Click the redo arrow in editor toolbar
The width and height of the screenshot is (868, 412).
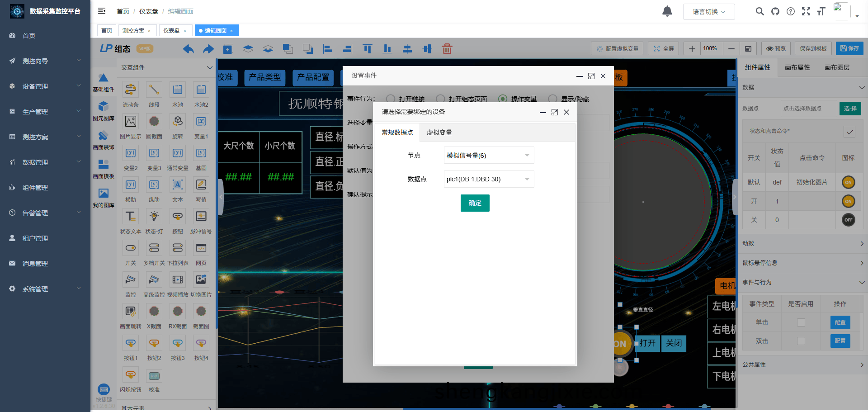click(208, 49)
